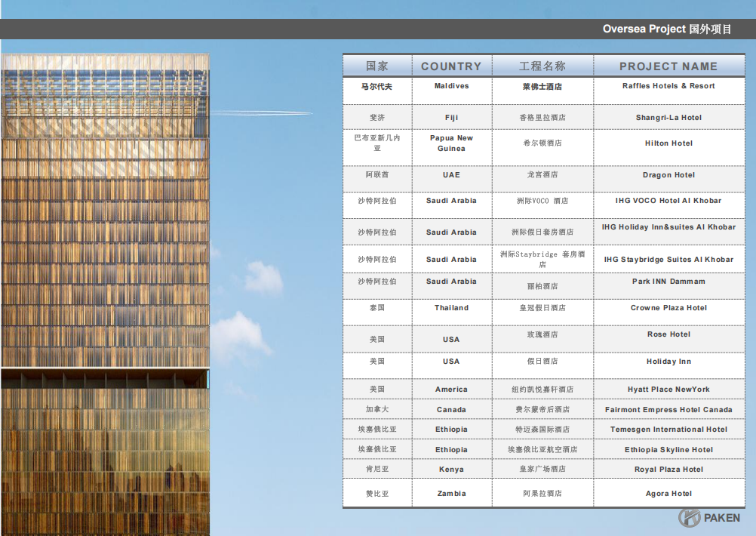Screen dimensions: 756x536
Task: Select the 'Fiji' cell
Action: click(x=452, y=117)
